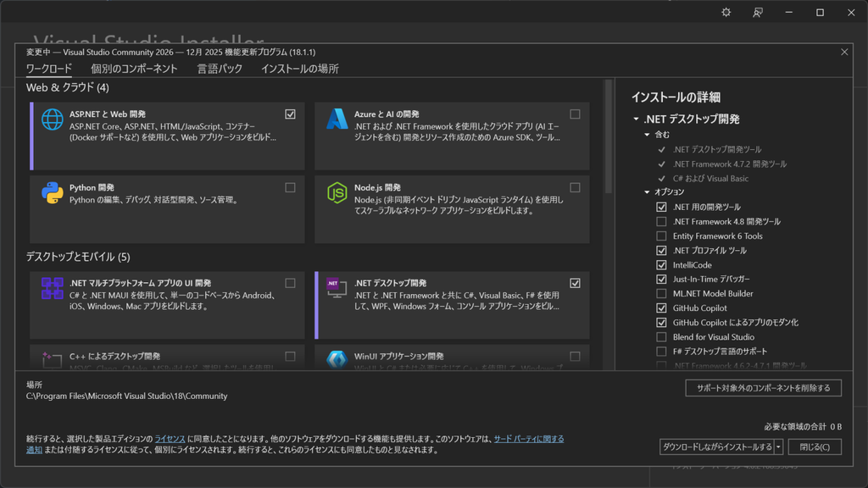Switch to the 個別のコンポーネント tab

coord(134,69)
